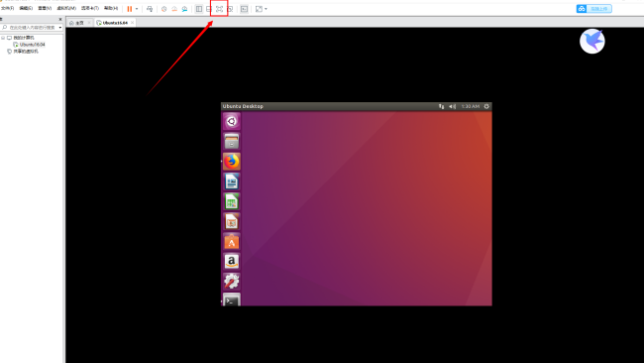Click the floating bird icon
644x363 pixels.
pos(592,41)
